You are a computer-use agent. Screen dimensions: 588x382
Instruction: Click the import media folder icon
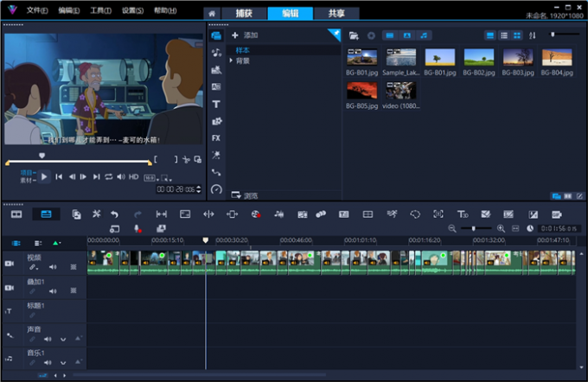pyautogui.click(x=354, y=35)
